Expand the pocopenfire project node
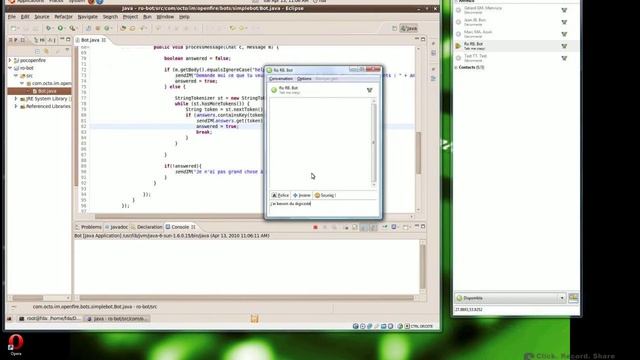 [10, 60]
